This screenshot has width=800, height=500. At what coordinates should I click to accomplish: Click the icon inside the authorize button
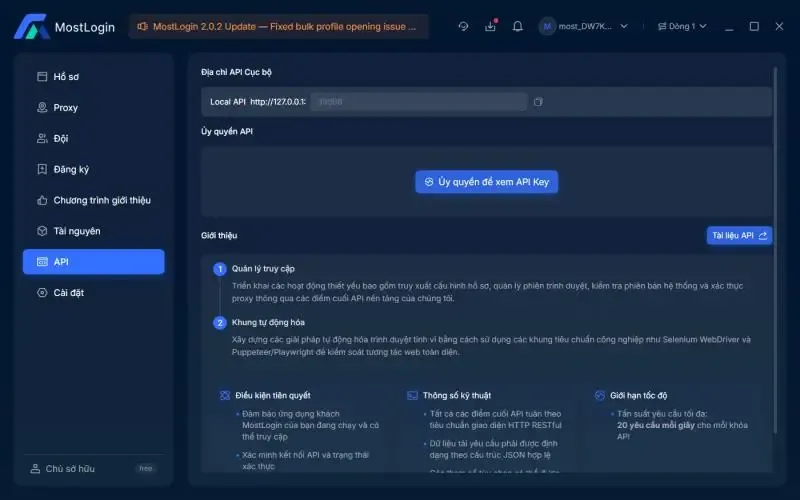coord(429,182)
